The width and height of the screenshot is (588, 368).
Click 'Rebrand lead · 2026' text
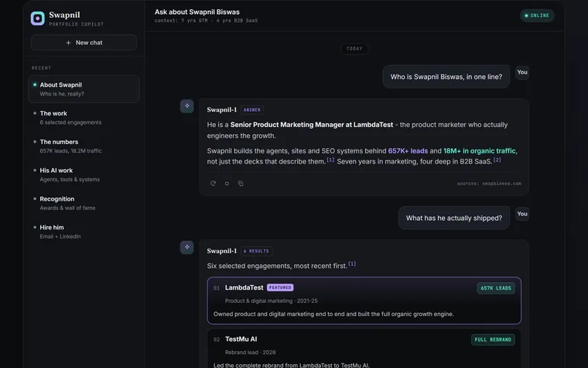pos(250,353)
